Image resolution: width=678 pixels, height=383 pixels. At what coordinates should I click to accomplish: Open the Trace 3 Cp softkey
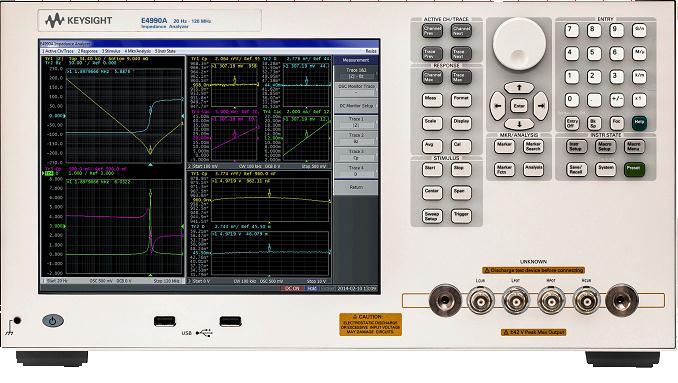pos(356,155)
